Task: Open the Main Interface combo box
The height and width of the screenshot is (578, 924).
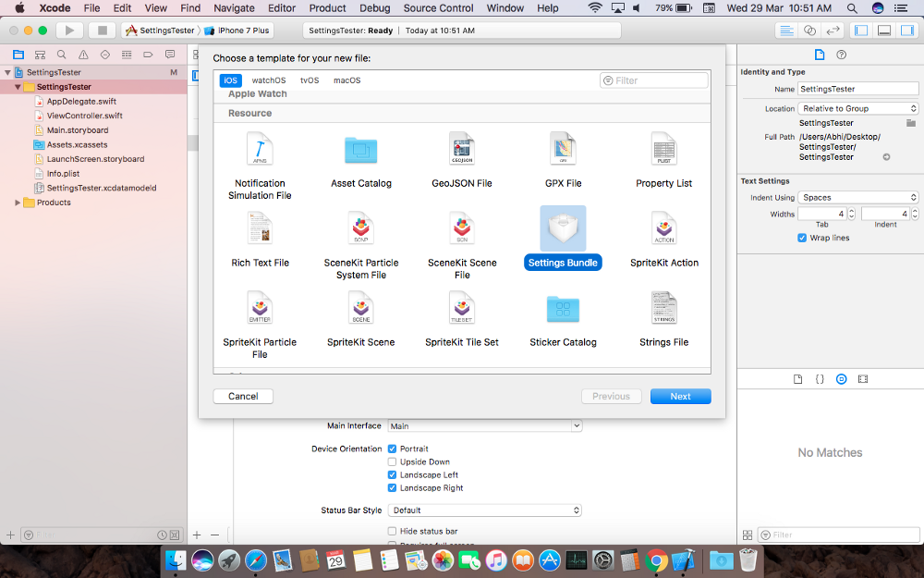Action: click(484, 425)
